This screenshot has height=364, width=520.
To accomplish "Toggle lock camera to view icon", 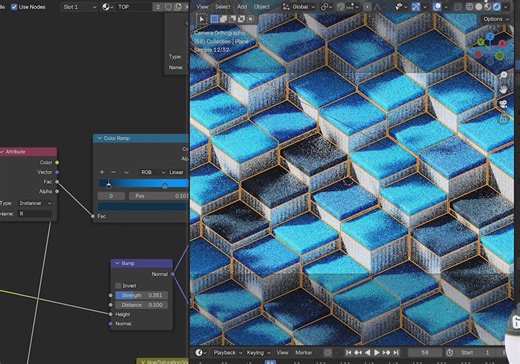I will click(x=503, y=118).
